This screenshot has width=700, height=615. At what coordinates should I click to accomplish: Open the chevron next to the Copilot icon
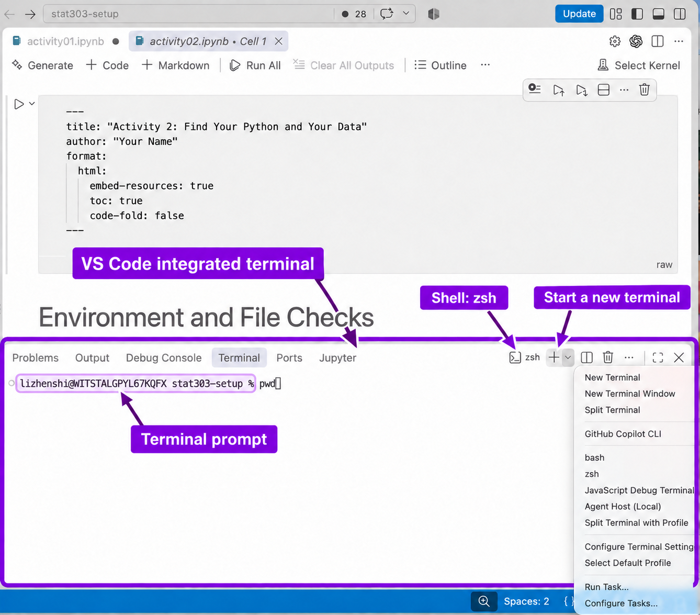[x=406, y=14]
